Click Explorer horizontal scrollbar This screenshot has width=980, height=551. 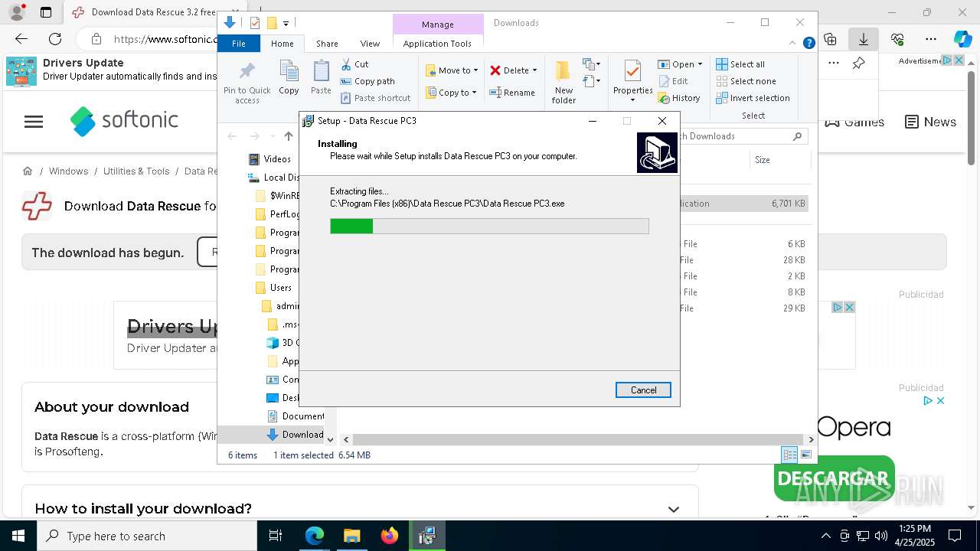pos(578,439)
